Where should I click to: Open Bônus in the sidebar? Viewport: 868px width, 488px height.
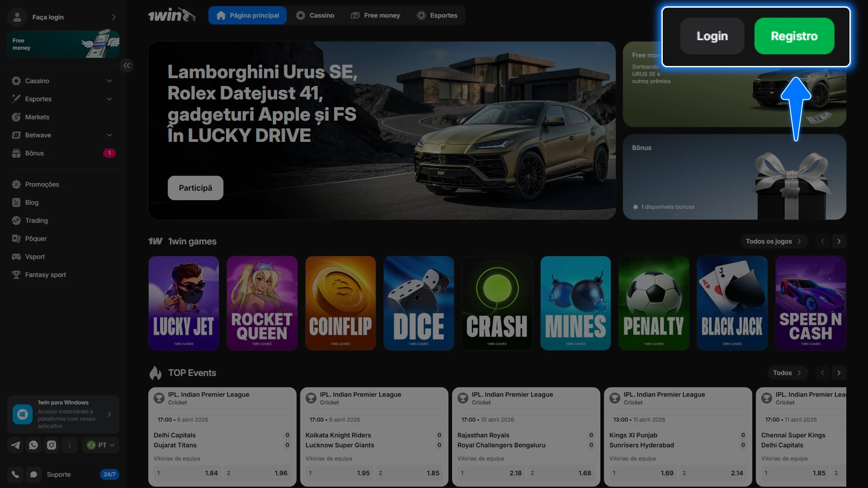click(63, 153)
